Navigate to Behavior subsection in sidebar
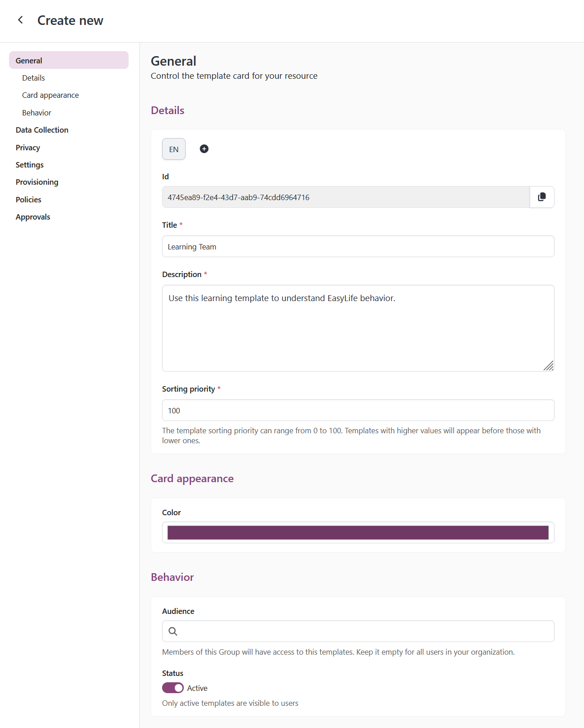Screen dimensions: 584x728 [x=37, y=113]
